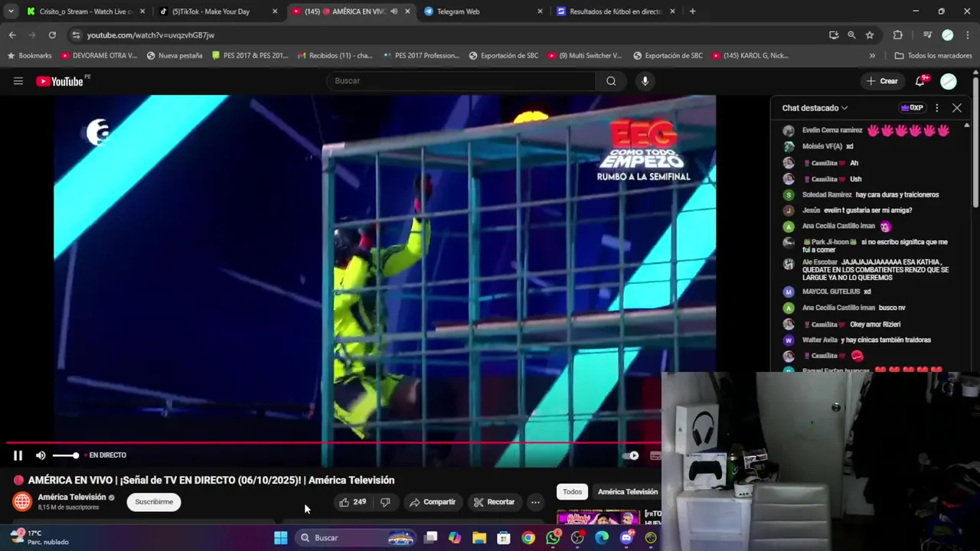Go back in browser history

click(x=12, y=35)
